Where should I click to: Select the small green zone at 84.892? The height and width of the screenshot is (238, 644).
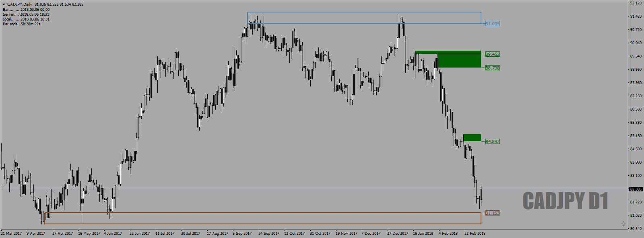(x=472, y=137)
